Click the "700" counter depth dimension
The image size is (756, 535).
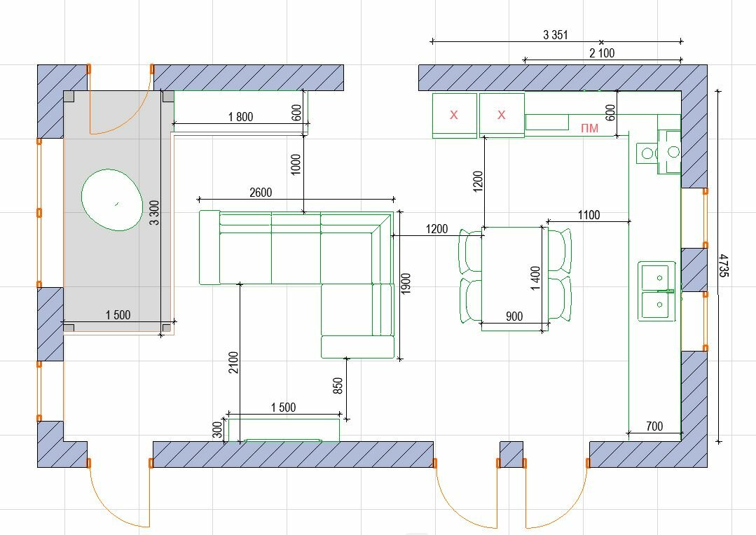click(654, 426)
